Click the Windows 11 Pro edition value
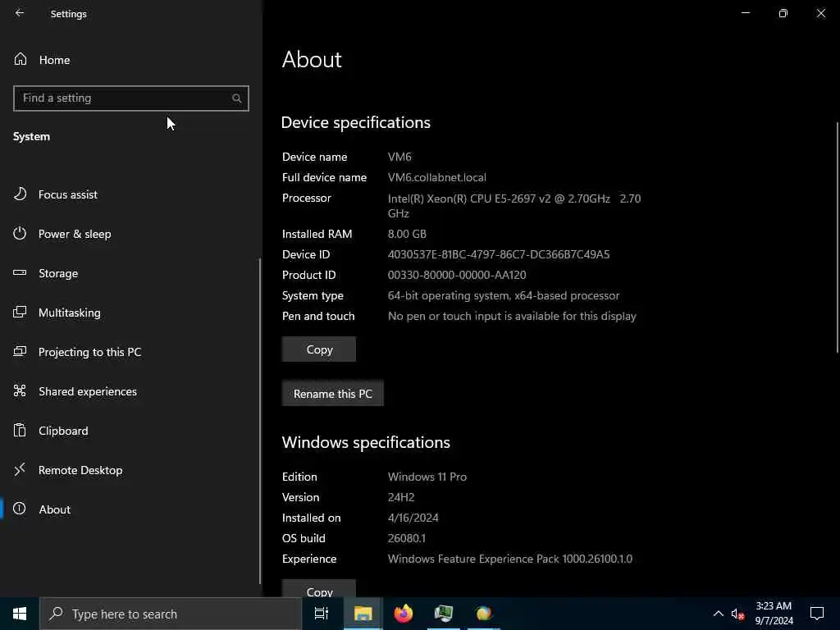The width and height of the screenshot is (840, 630). click(x=427, y=477)
